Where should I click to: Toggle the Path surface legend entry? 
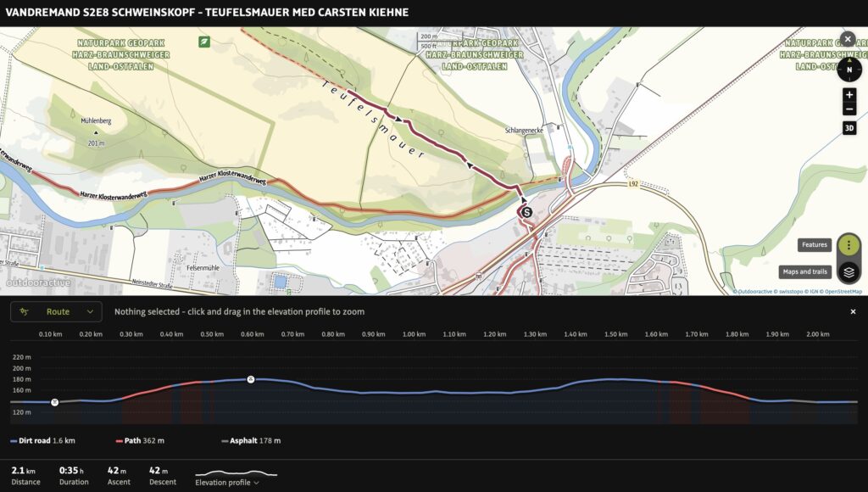[140, 441]
